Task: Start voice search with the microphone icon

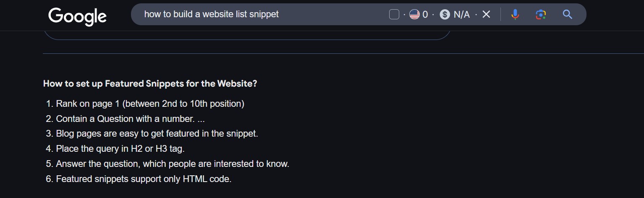Action: click(x=515, y=15)
